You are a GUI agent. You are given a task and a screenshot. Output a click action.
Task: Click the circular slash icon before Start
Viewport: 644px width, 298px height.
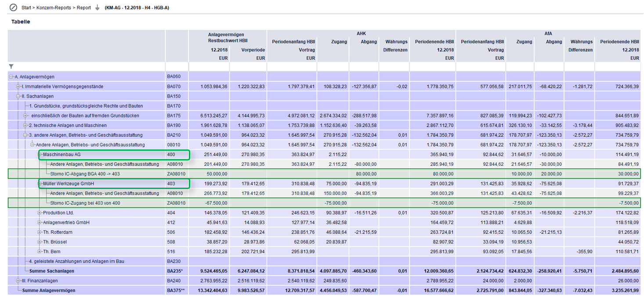click(13, 7)
